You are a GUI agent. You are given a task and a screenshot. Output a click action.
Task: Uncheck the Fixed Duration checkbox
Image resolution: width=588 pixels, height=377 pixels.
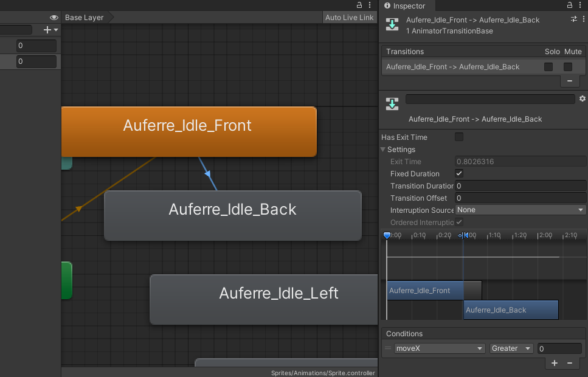pos(459,174)
